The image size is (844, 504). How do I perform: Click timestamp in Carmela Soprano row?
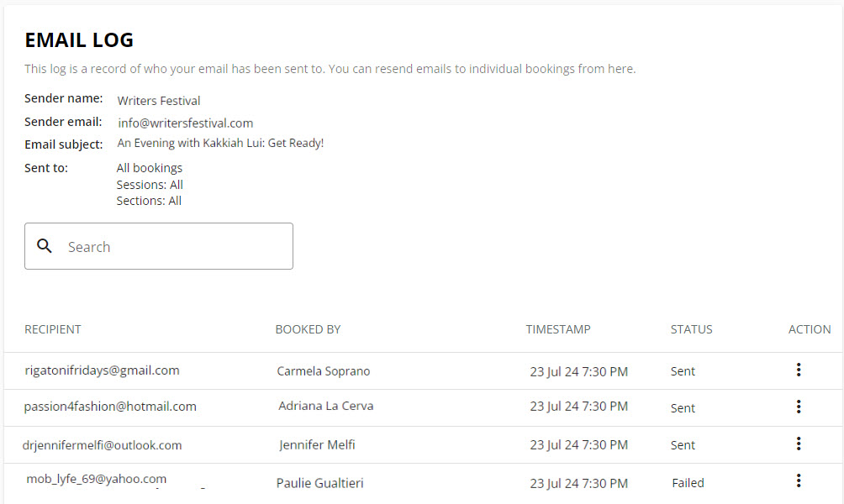[578, 371]
